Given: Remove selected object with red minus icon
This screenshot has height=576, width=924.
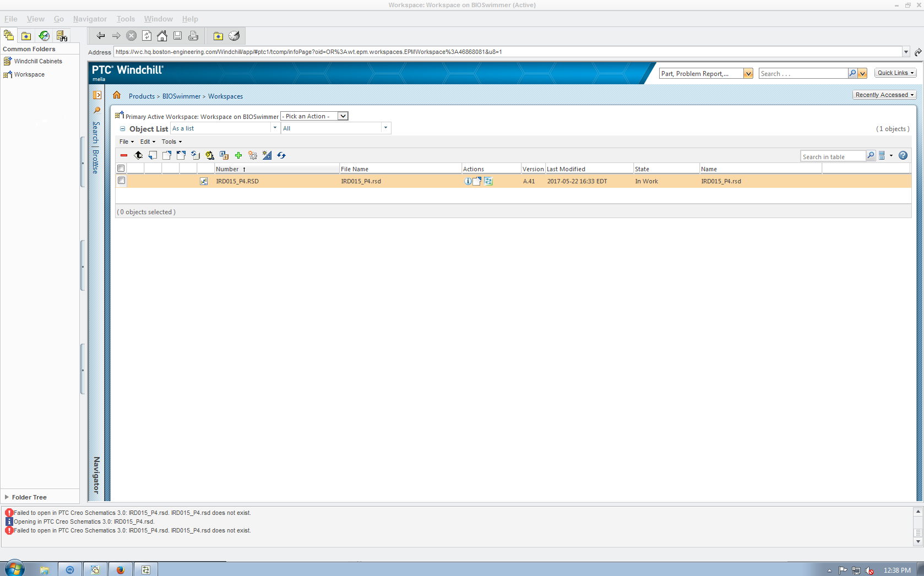Looking at the screenshot, I should 124,155.
